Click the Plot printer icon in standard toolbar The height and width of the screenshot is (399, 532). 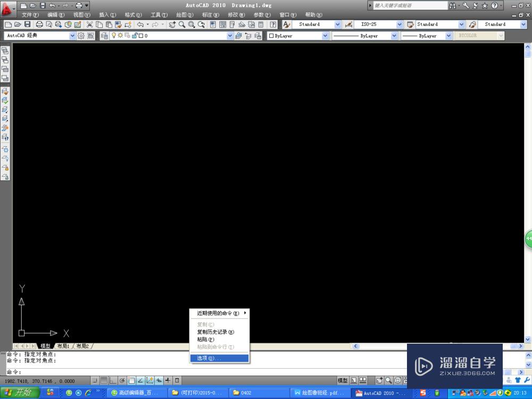39,24
